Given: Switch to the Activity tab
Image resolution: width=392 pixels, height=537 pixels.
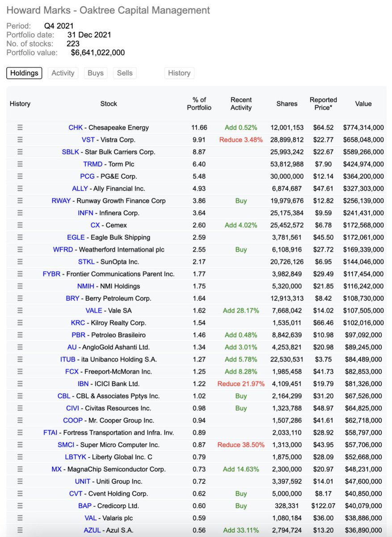Looking at the screenshot, I should pyautogui.click(x=63, y=73).
